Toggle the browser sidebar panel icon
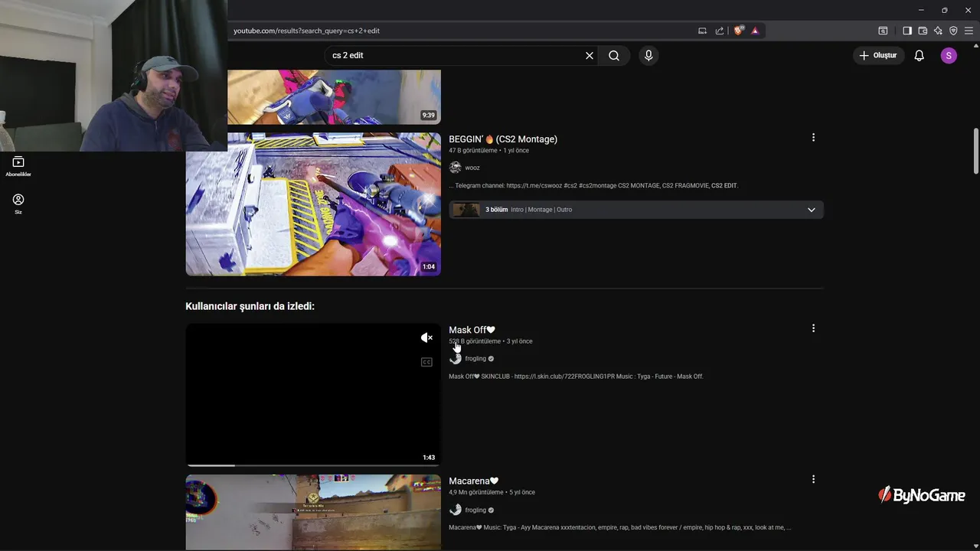The image size is (980, 551). click(x=907, y=31)
